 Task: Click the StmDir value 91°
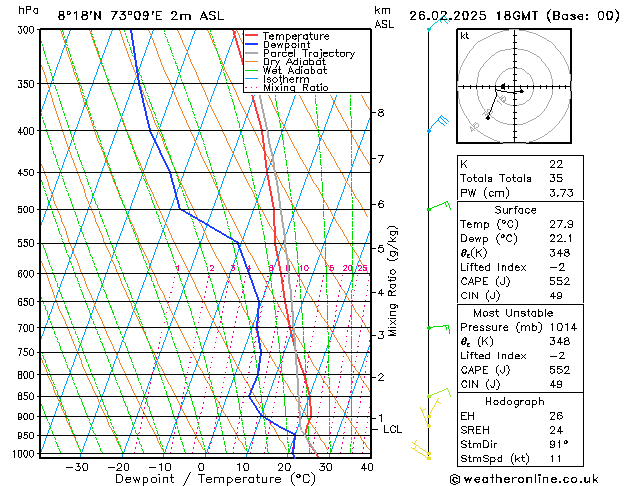point(559,444)
